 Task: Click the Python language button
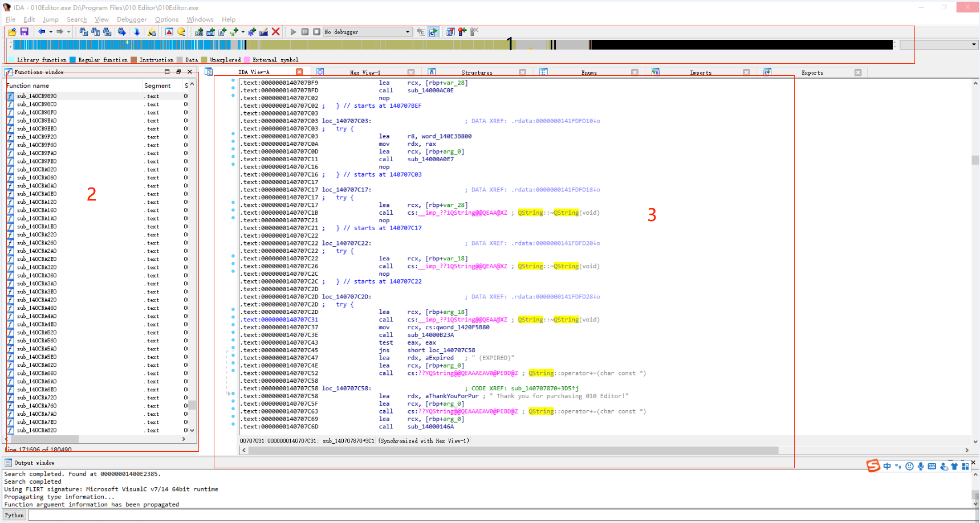14,515
